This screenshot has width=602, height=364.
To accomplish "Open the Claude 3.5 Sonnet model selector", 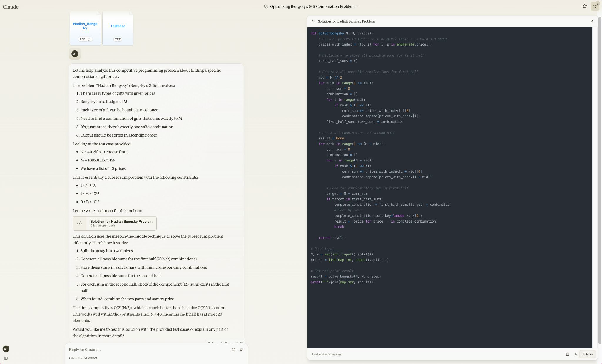I will (x=83, y=358).
